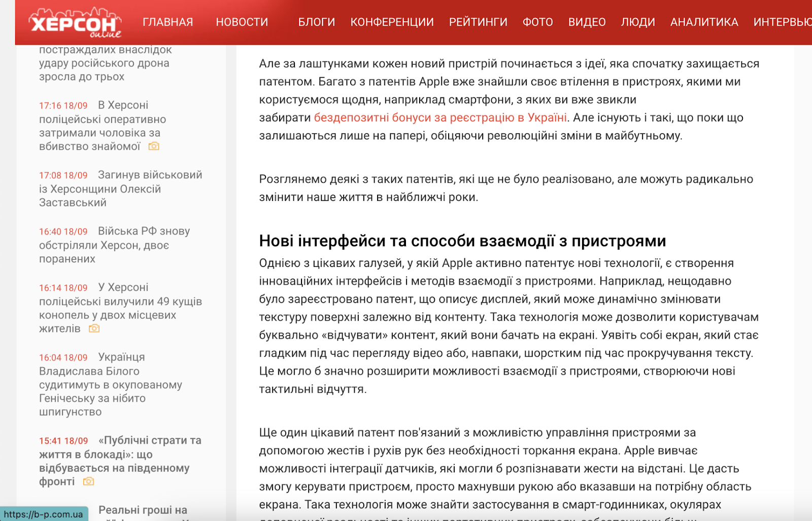Open news about 'Олексій Заставський'
The height and width of the screenshot is (521, 812).
pyautogui.click(x=121, y=189)
